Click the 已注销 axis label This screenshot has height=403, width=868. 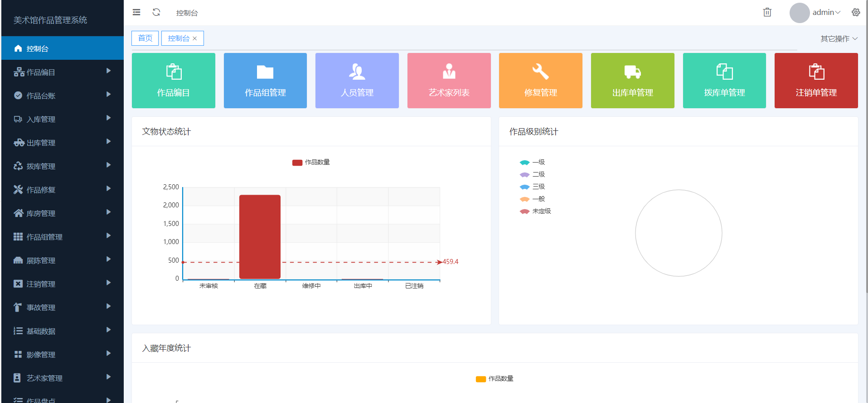click(414, 286)
